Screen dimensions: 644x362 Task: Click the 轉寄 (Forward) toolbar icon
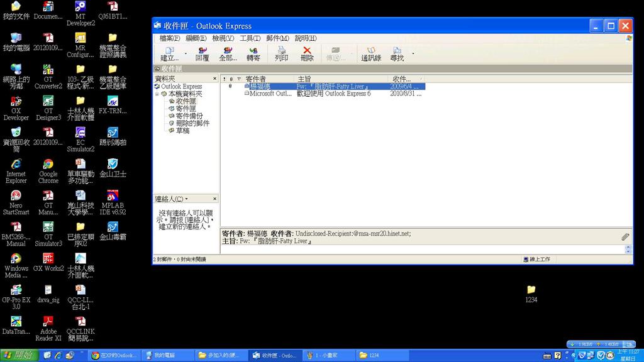coord(253,53)
